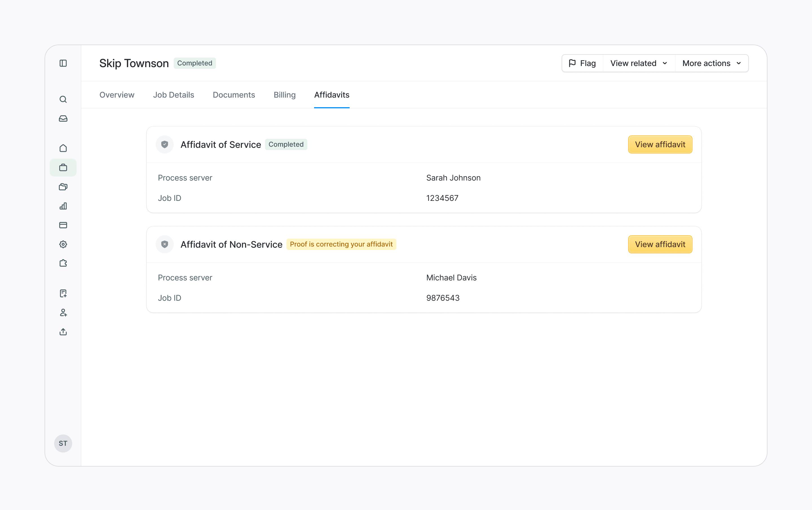Open the credit card billing icon
The height and width of the screenshot is (510, 812).
63,225
